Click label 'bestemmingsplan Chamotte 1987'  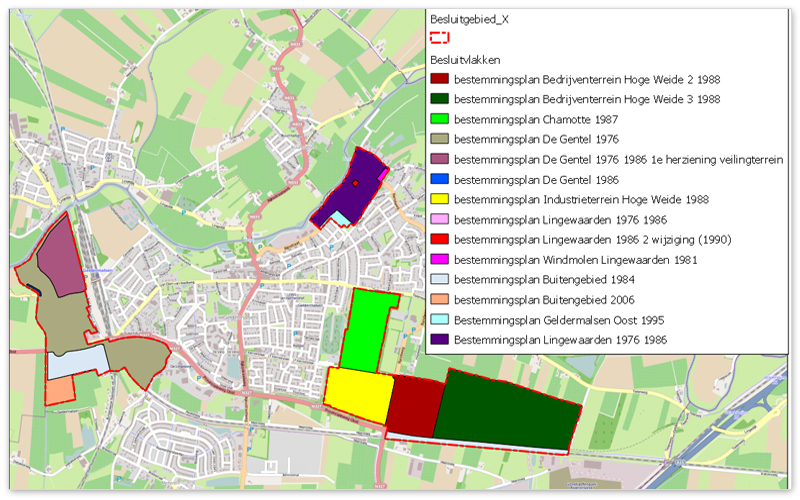[x=536, y=120]
